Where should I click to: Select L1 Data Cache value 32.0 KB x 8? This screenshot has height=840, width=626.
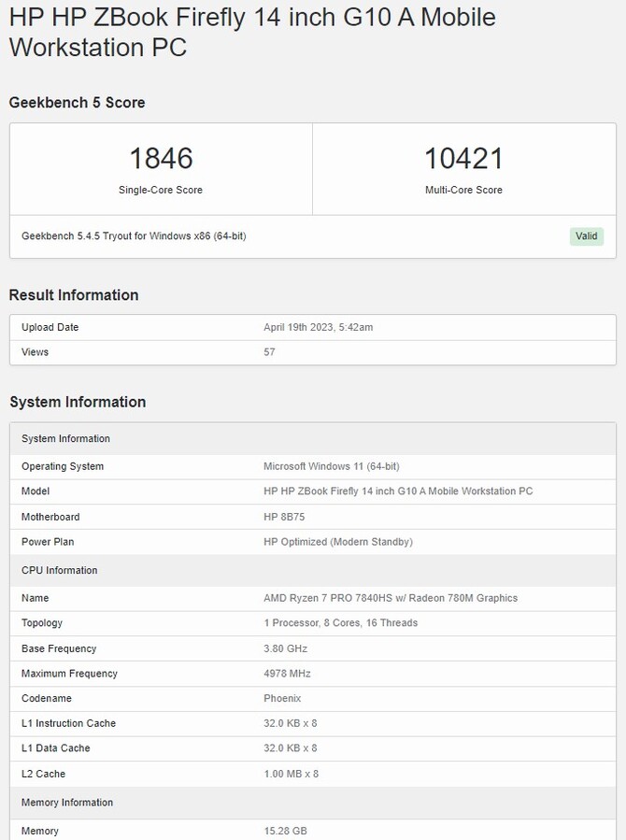(x=291, y=747)
